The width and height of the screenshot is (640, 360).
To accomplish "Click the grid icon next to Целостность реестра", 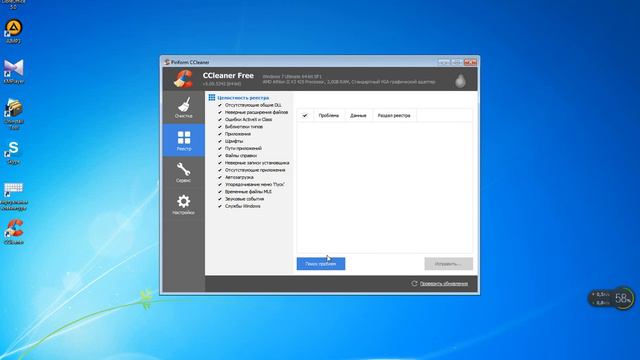I will tap(212, 98).
